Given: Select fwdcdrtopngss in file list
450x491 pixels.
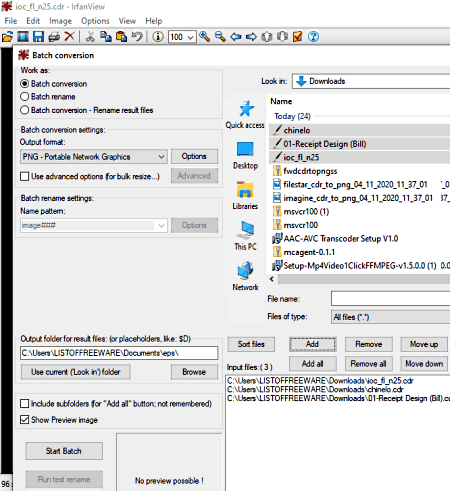Looking at the screenshot, I should click(310, 171).
